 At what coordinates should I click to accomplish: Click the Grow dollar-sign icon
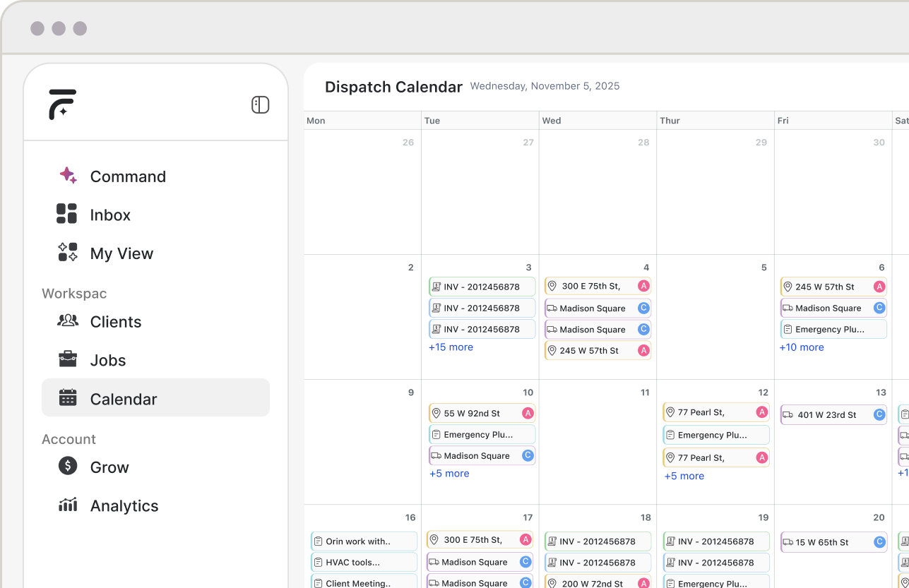coord(68,466)
